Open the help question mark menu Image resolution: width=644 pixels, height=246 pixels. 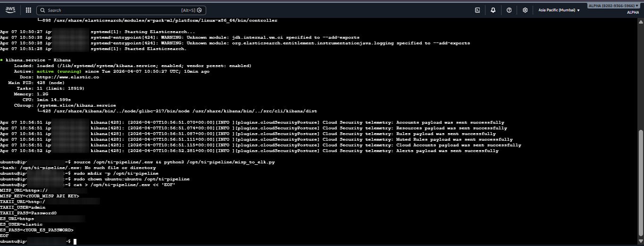(x=509, y=10)
